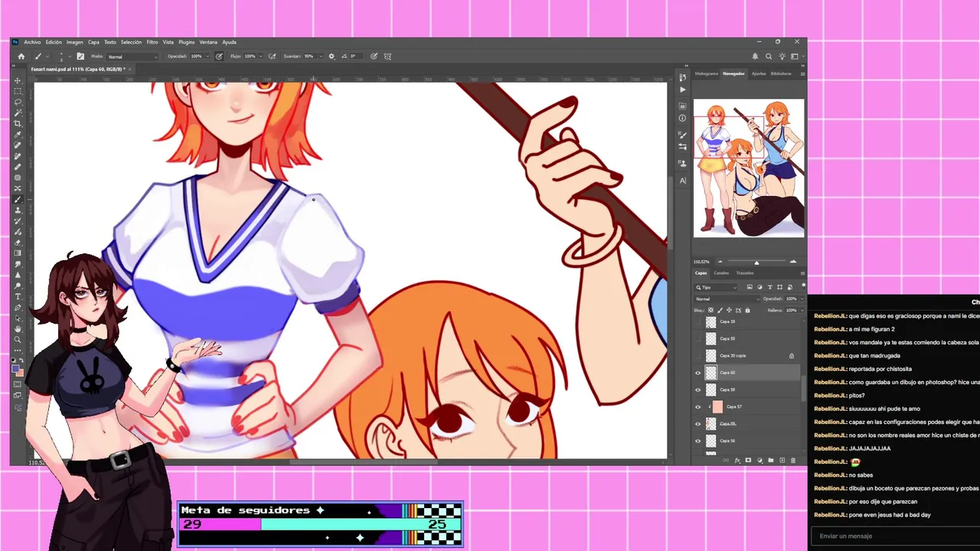980x551 pixels.
Task: Lock all attributes padlock icon
Action: pos(747,310)
